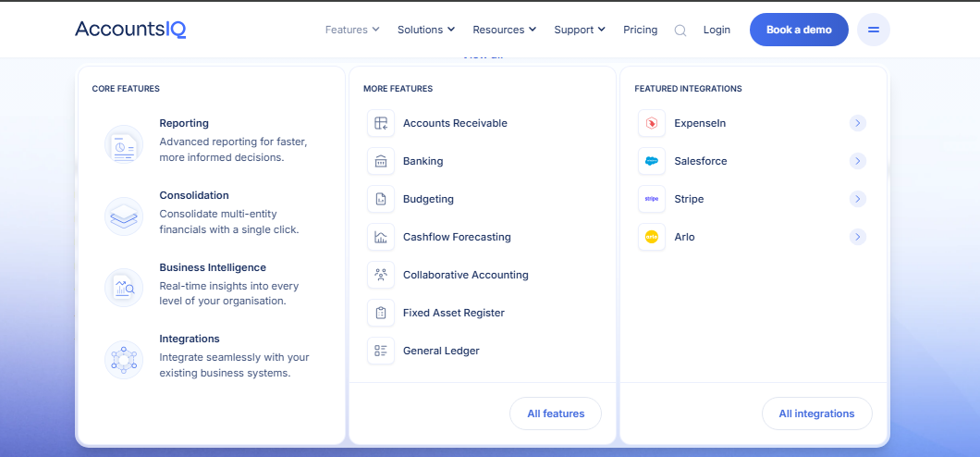Open the Accounts Receivable link
980x457 pixels.
coord(455,123)
